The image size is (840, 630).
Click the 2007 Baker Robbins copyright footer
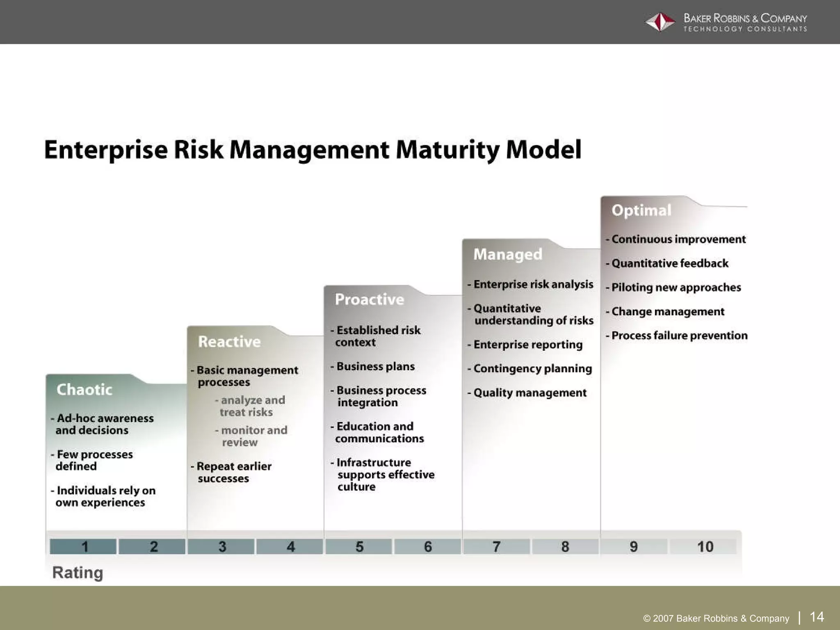tap(716, 618)
